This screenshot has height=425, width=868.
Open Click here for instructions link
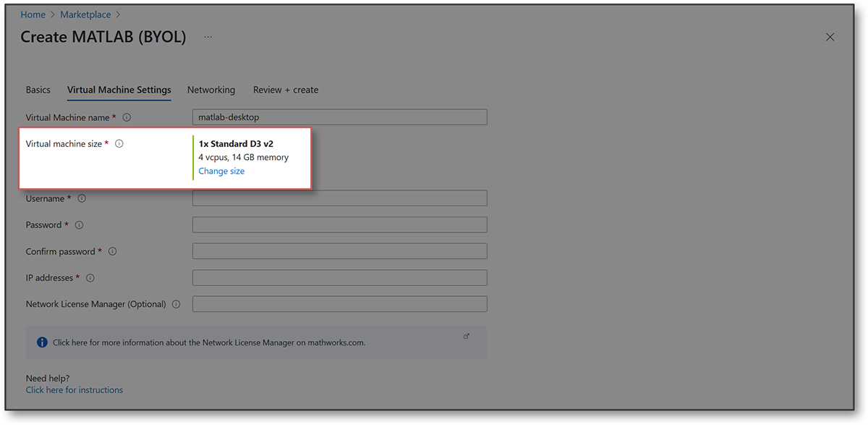[x=75, y=390]
